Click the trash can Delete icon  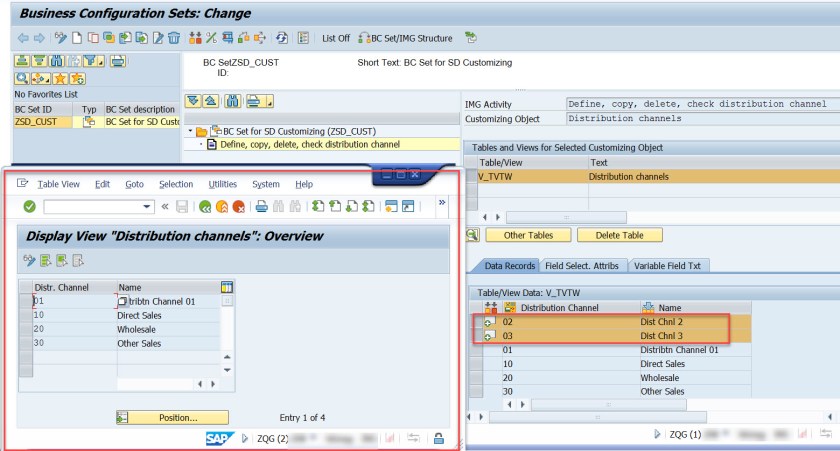[174, 38]
